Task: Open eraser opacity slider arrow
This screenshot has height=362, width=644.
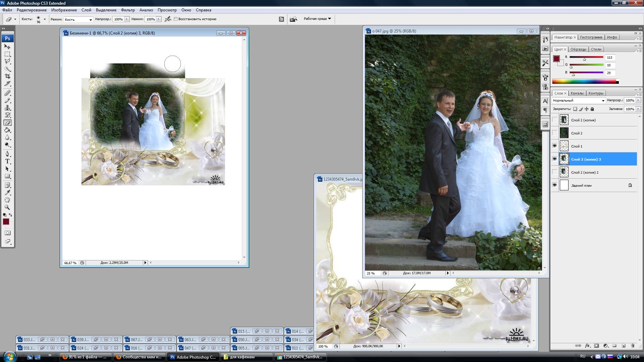Action: tap(127, 19)
